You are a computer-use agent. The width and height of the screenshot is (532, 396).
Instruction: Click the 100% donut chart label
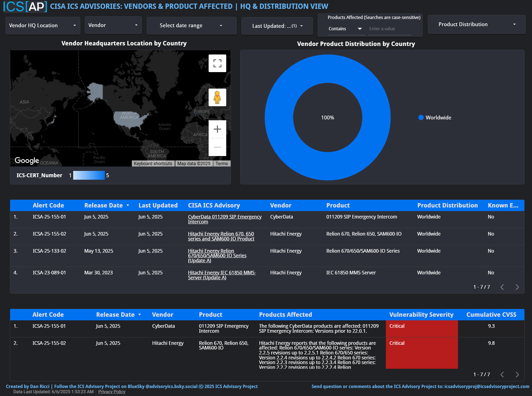click(328, 118)
